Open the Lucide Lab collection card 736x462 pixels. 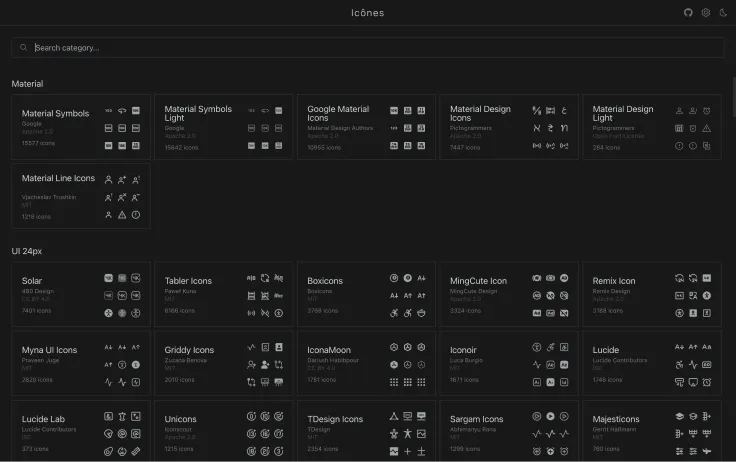[81, 431]
